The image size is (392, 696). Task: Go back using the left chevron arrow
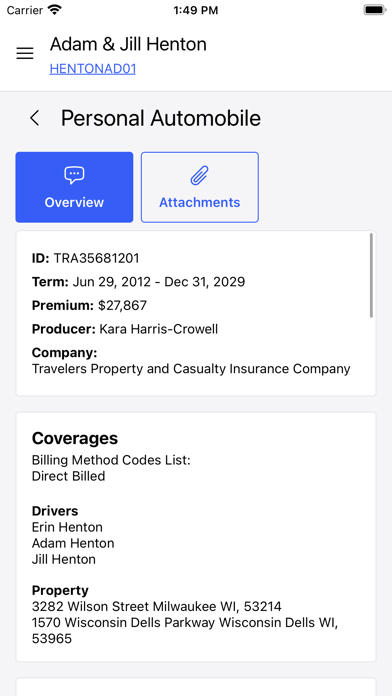(x=35, y=118)
